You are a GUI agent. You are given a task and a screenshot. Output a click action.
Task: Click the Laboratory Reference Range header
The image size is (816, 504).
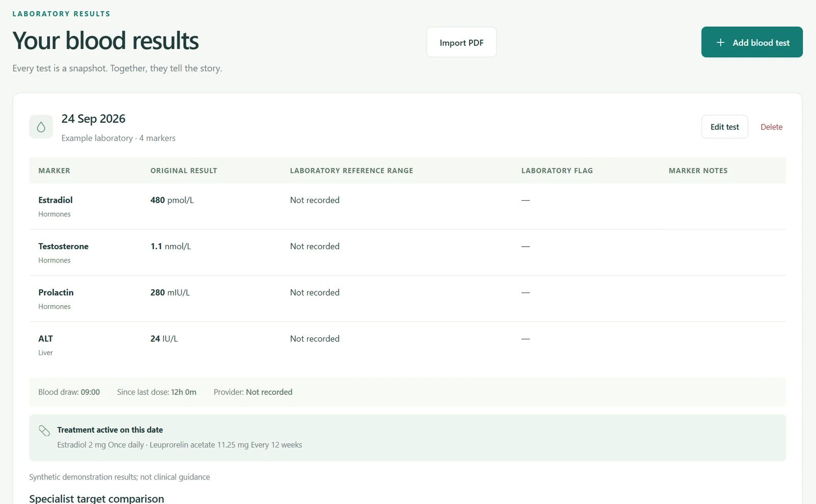click(x=351, y=171)
